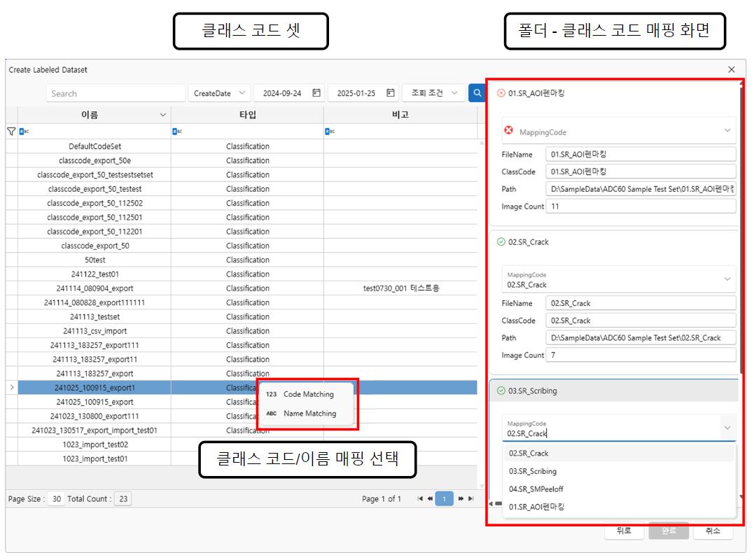
Task: Click the 이름 column filter type icon
Action: coord(23,131)
